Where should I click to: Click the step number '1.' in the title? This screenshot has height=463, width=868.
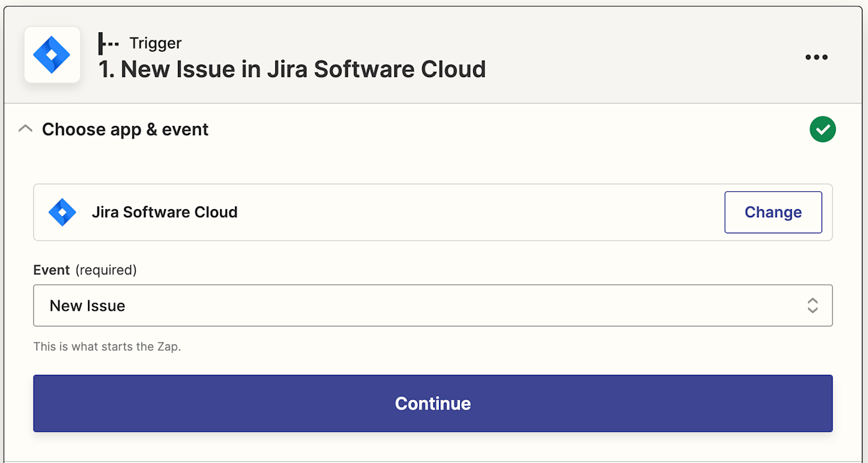point(107,70)
